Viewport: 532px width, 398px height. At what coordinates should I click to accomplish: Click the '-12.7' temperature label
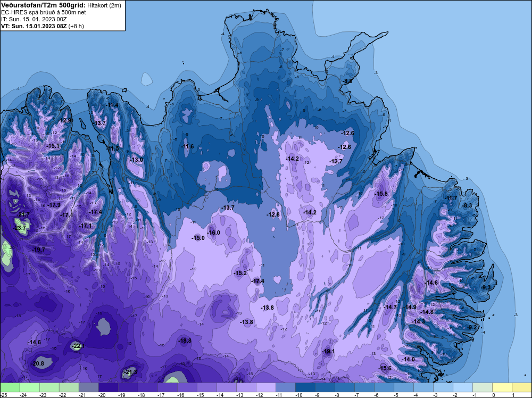tap(336, 161)
